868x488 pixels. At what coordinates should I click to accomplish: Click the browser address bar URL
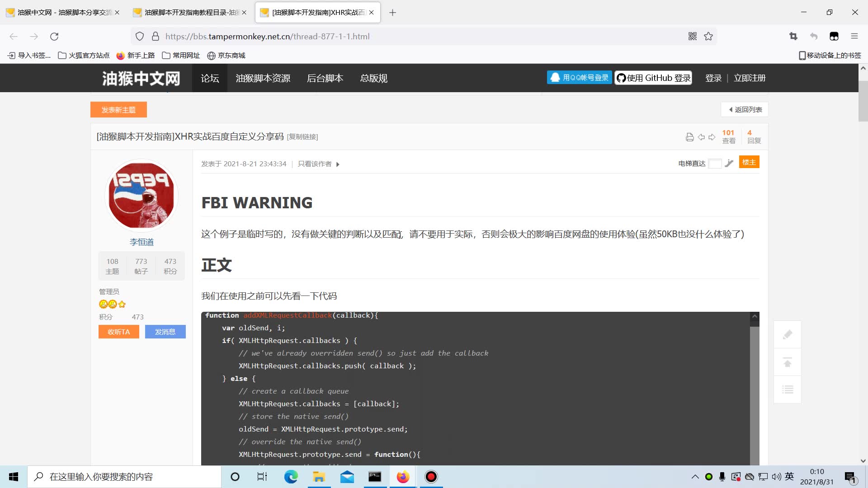[x=267, y=37]
